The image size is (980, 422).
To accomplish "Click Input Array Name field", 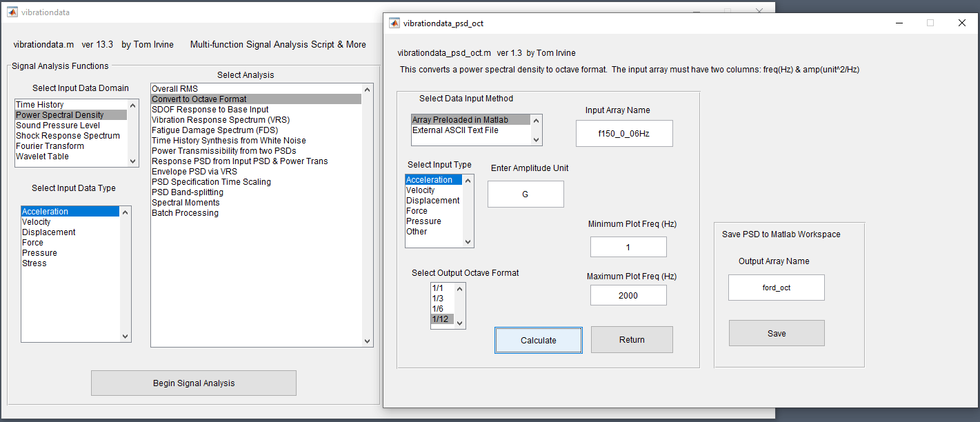I will click(624, 134).
